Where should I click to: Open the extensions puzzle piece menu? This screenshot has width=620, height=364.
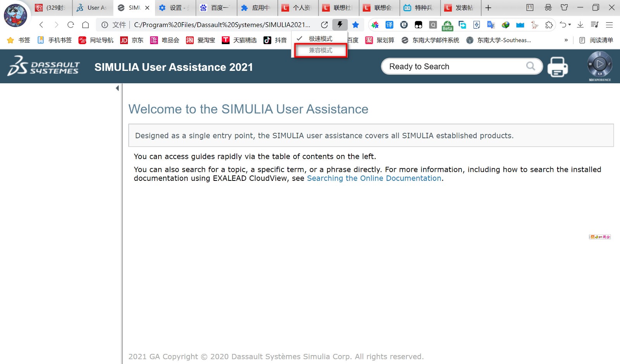coord(549,25)
